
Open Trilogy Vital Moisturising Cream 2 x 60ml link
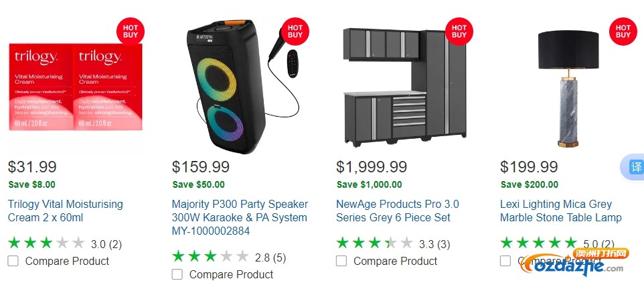tap(66, 211)
